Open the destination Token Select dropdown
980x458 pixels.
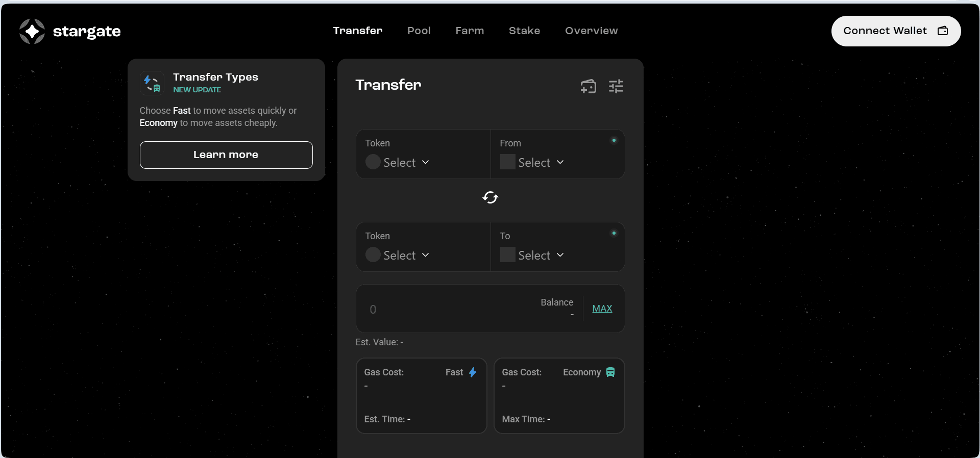point(398,255)
